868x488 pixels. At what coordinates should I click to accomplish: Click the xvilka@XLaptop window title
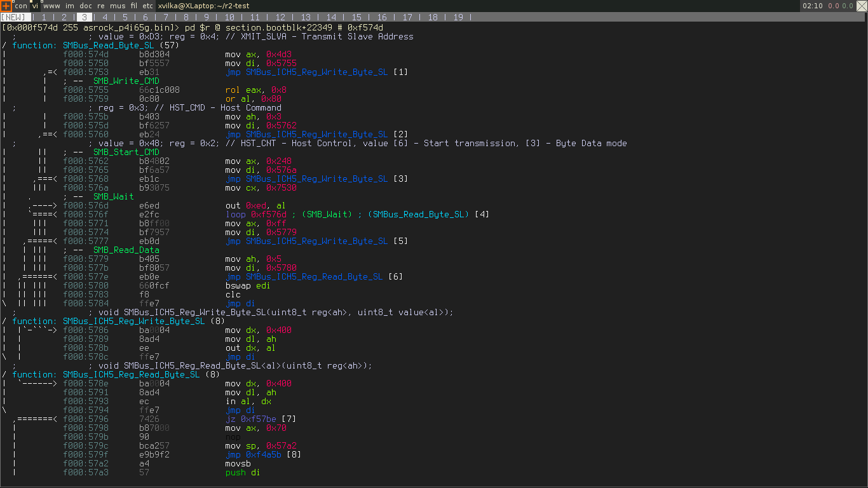click(203, 6)
